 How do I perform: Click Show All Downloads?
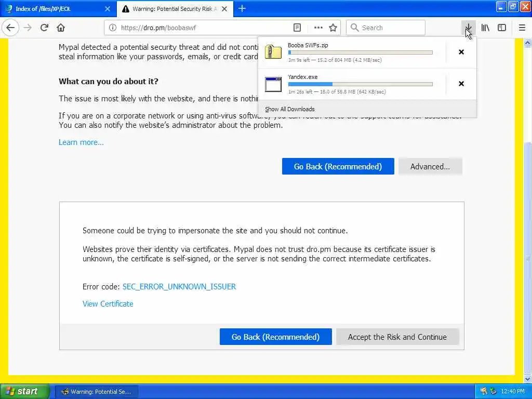click(x=290, y=109)
